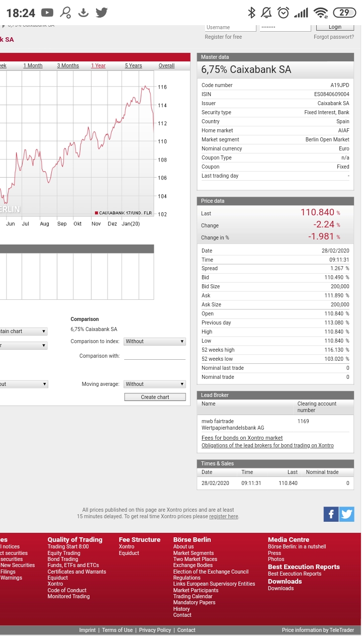
Task: Focus the password field
Action: pos(285,27)
